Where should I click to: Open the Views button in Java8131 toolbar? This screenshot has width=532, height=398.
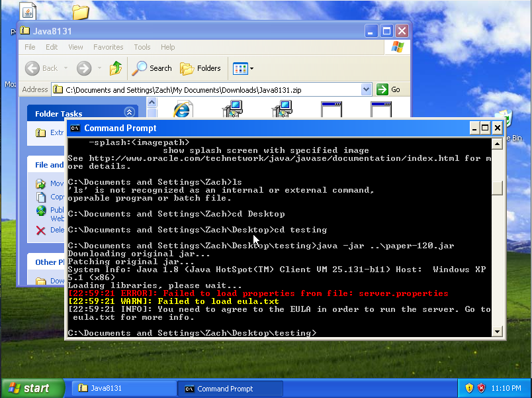[240, 69]
